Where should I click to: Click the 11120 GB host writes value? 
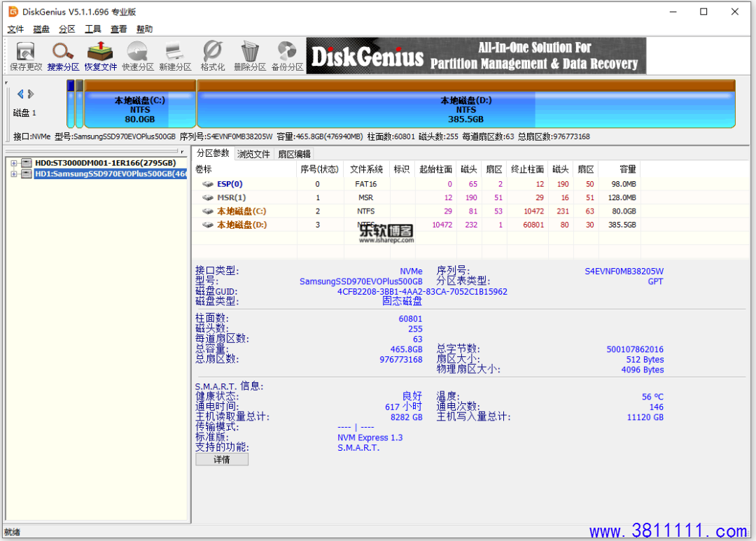[x=645, y=417]
